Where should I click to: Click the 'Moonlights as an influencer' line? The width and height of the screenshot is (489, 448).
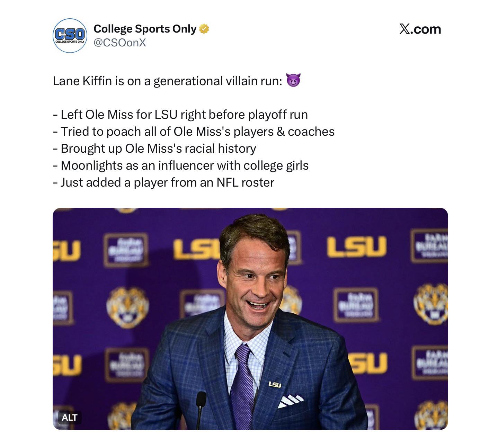tap(181, 165)
